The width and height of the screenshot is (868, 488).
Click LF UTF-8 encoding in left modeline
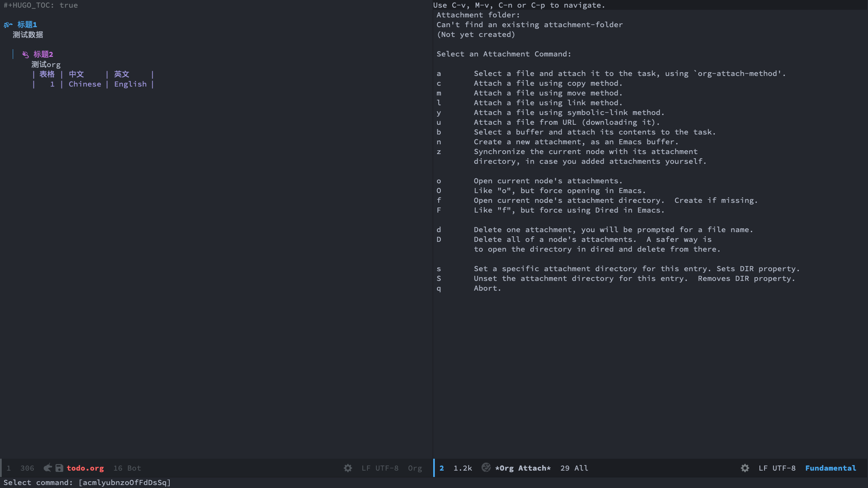380,468
